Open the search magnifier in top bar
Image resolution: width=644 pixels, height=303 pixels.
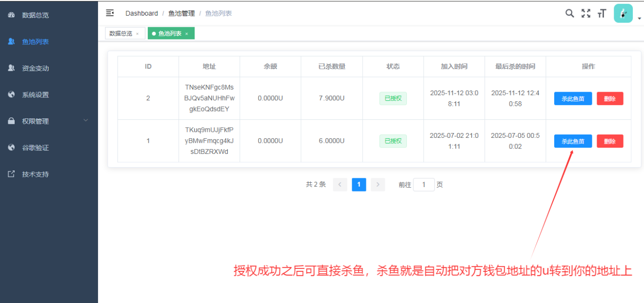[x=569, y=13]
